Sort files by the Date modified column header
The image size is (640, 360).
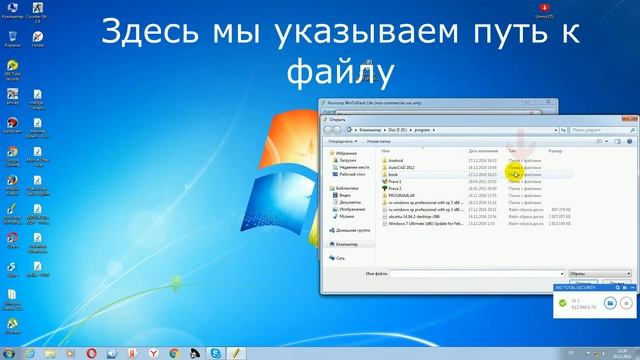point(483,151)
